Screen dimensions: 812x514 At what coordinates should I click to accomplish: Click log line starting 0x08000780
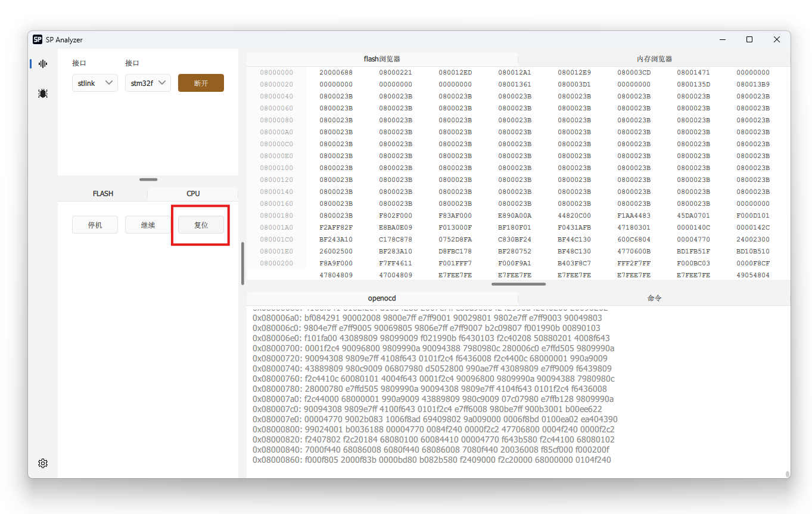click(430, 389)
